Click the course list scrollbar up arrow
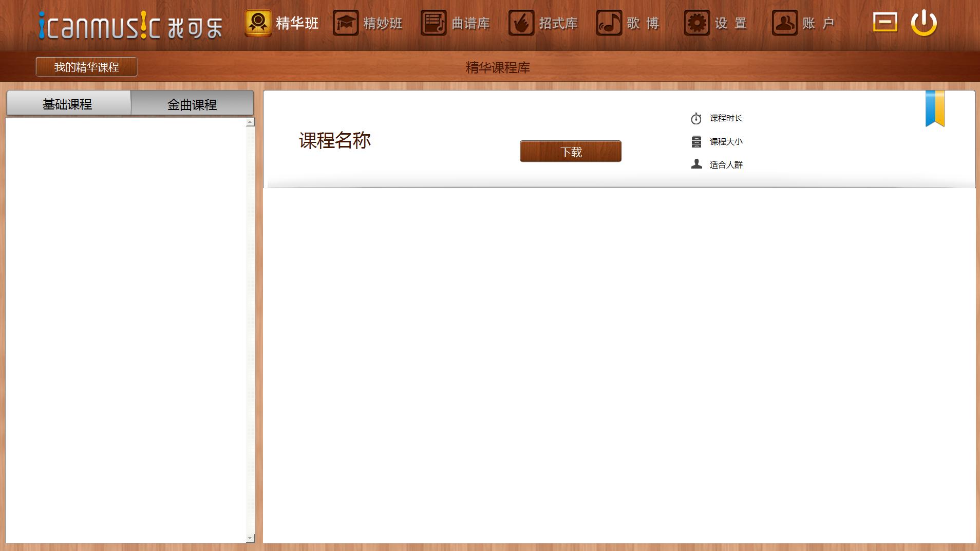Screen dimensions: 980x551 point(250,122)
